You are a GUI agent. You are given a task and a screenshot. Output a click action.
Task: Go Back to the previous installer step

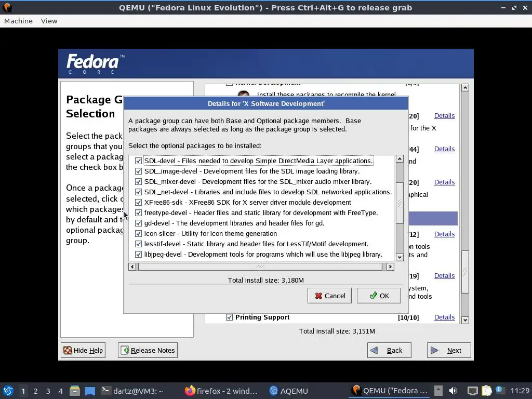point(389,350)
